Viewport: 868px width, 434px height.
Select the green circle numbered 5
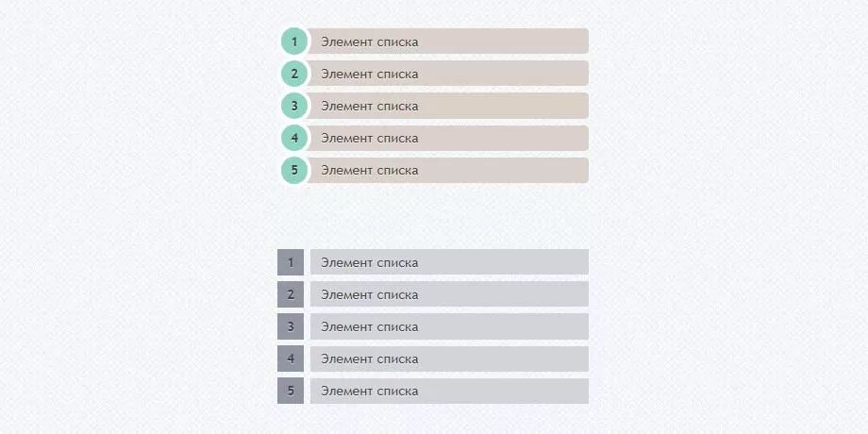tap(294, 170)
